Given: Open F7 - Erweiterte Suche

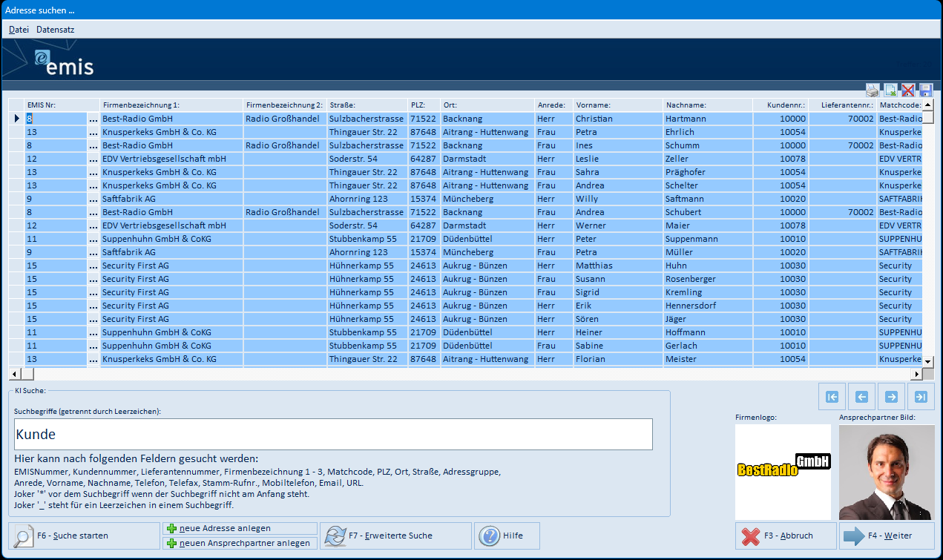Looking at the screenshot, I should tap(395, 536).
